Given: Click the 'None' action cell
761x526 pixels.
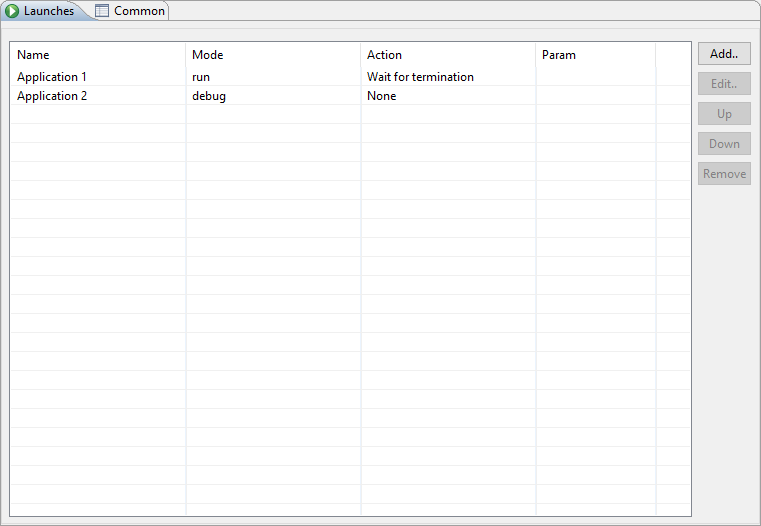Looking at the screenshot, I should click(448, 96).
